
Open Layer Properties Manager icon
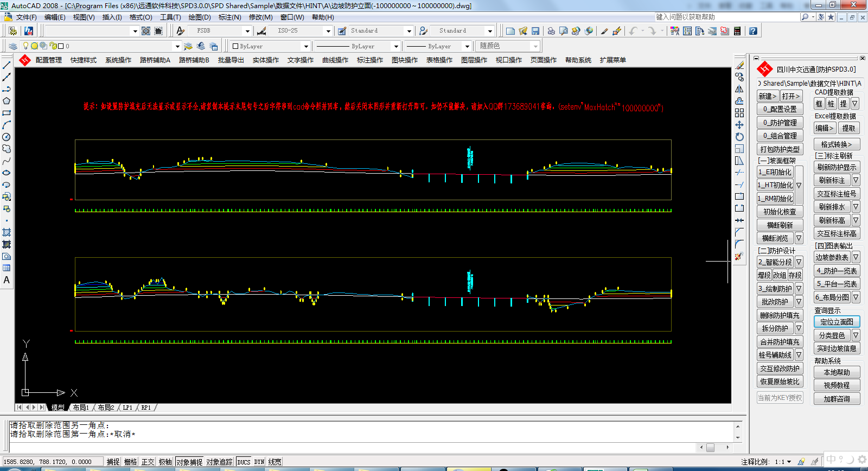(13, 46)
